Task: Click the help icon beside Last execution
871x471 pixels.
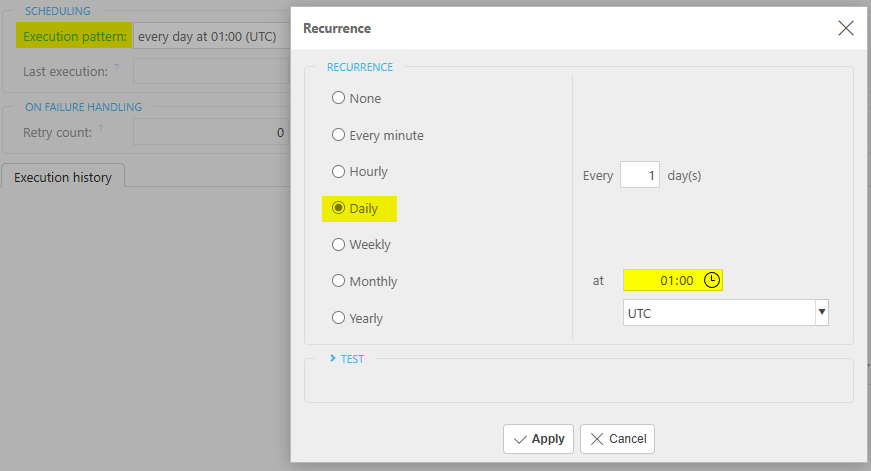Action: 117,68
